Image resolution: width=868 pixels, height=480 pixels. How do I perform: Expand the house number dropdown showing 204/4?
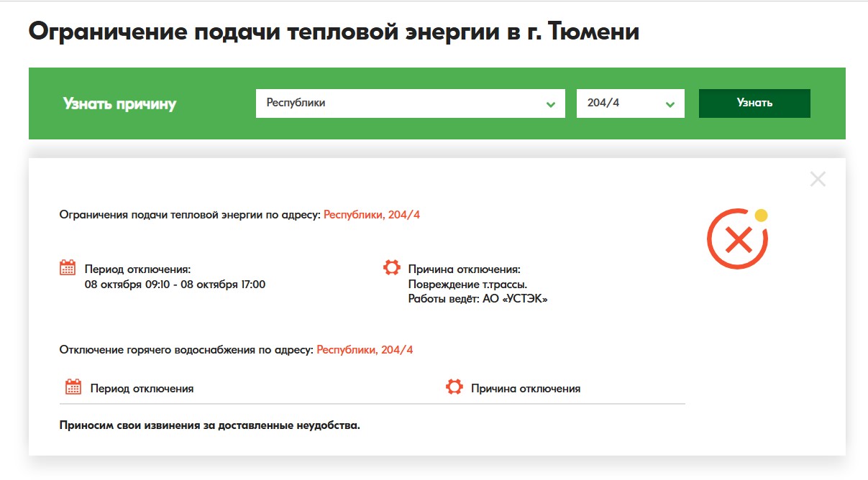[x=630, y=103]
